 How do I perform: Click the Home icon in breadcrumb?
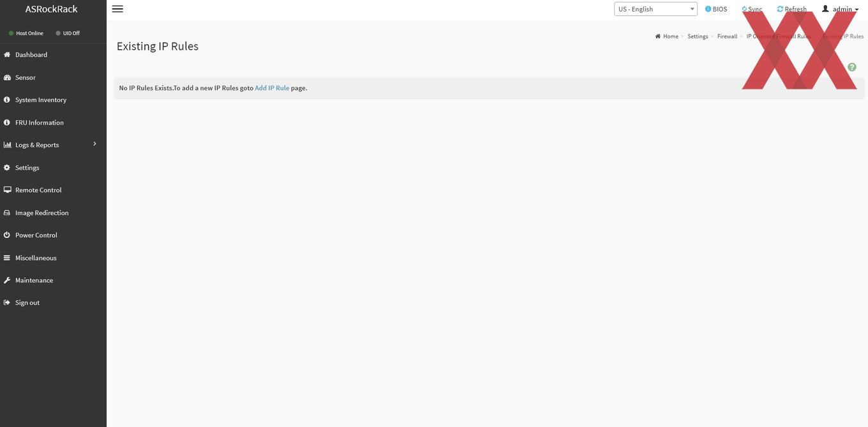point(658,36)
